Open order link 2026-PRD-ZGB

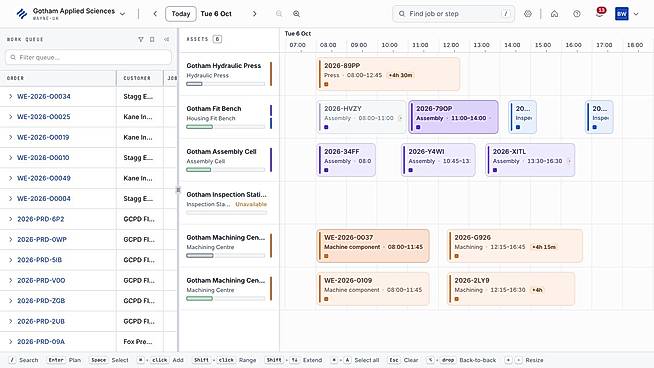[x=41, y=301]
